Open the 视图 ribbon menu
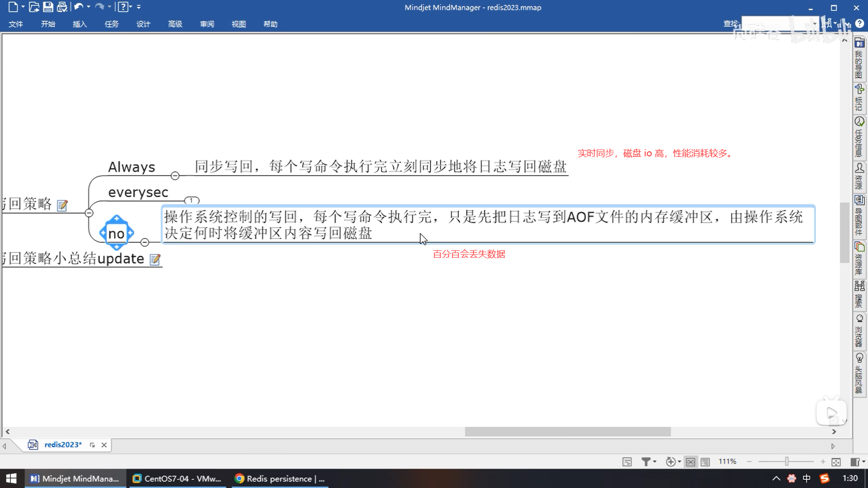Screen dimensions: 868x488 239,24
